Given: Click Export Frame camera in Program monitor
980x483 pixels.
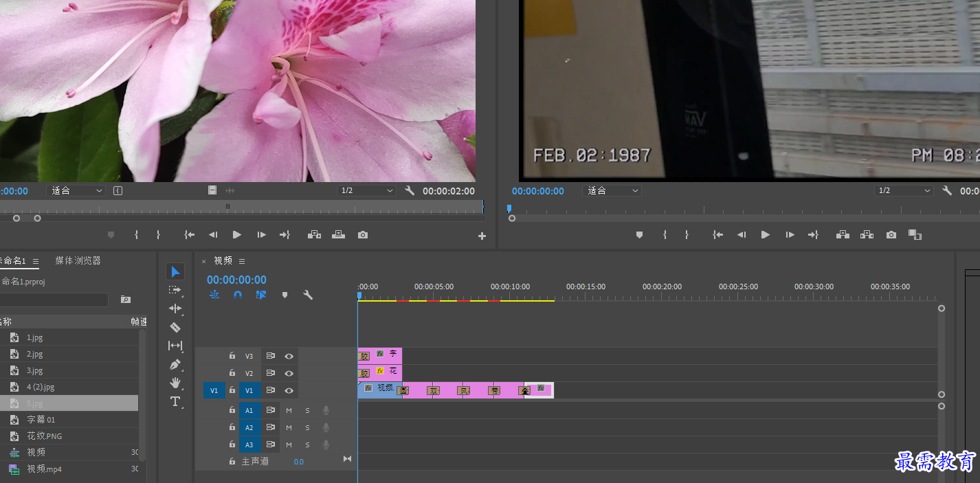Looking at the screenshot, I should point(891,235).
